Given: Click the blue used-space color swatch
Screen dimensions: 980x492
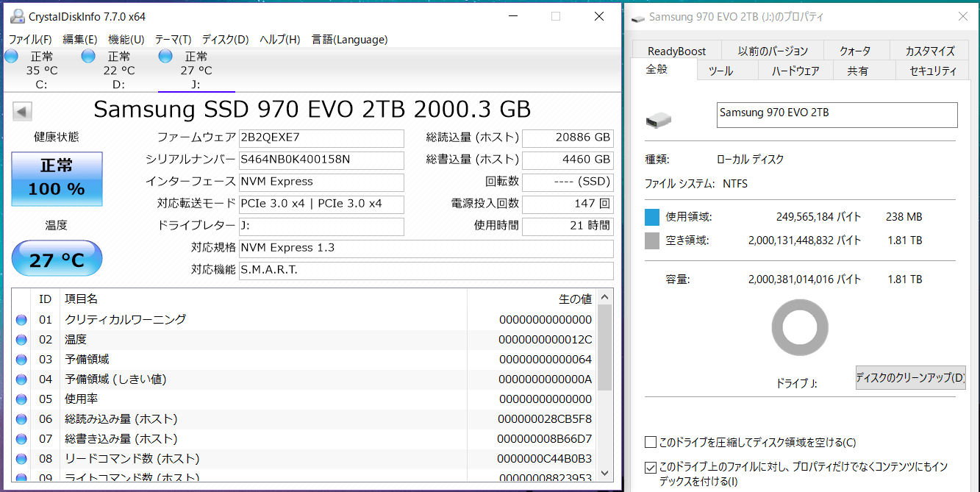Looking at the screenshot, I should coord(652,217).
